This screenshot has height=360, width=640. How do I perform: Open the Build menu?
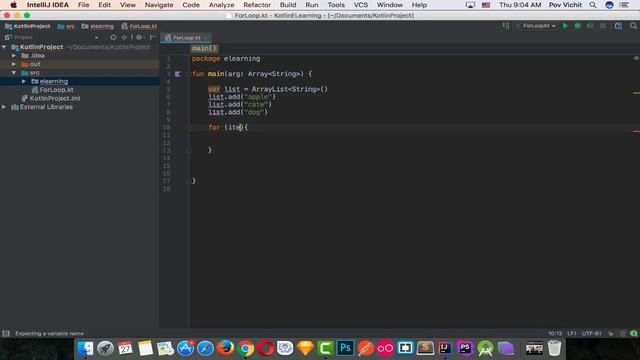[x=288, y=5]
